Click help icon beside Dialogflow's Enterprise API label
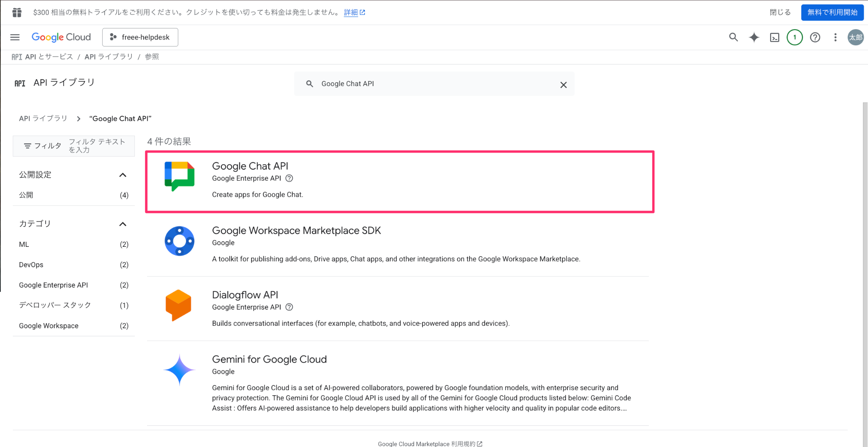Viewport: 868px width, 447px height. pos(289,307)
